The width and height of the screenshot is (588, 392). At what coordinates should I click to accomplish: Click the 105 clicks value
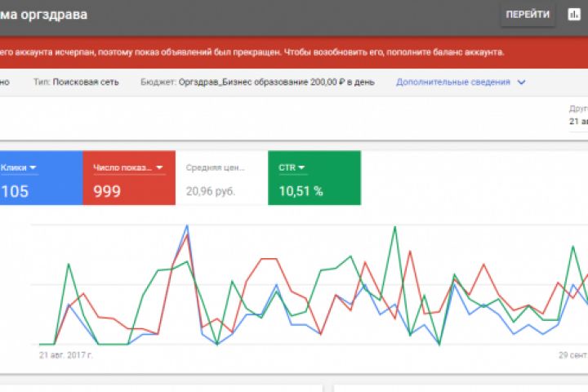click(15, 191)
